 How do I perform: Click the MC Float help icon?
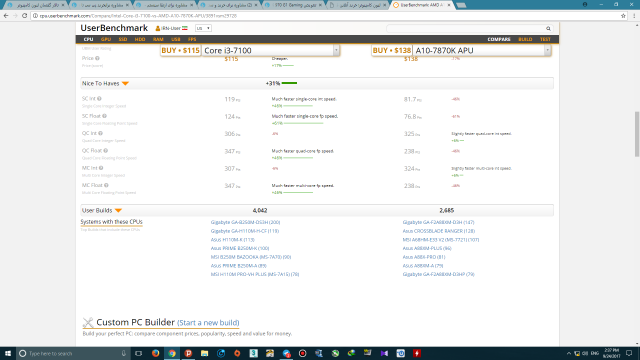(106, 185)
